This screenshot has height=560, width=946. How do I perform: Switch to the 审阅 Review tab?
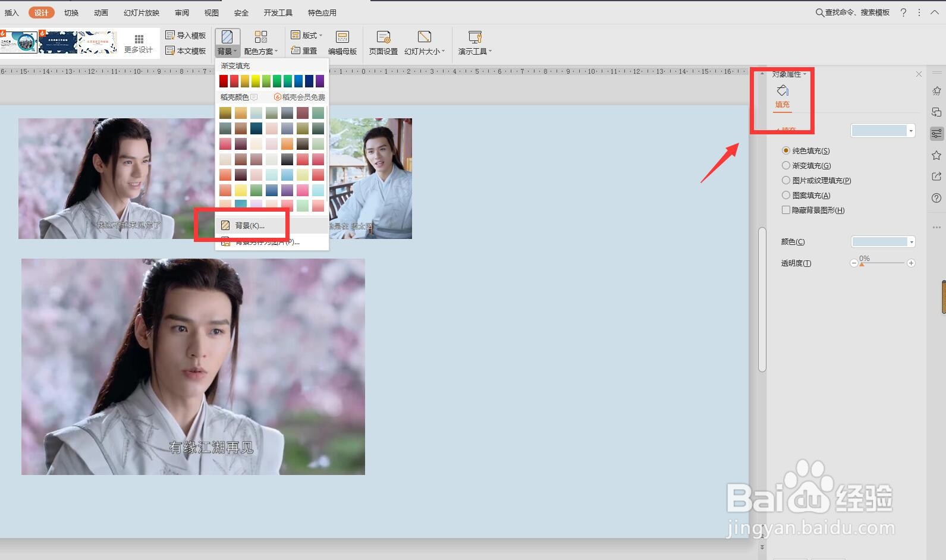182,12
